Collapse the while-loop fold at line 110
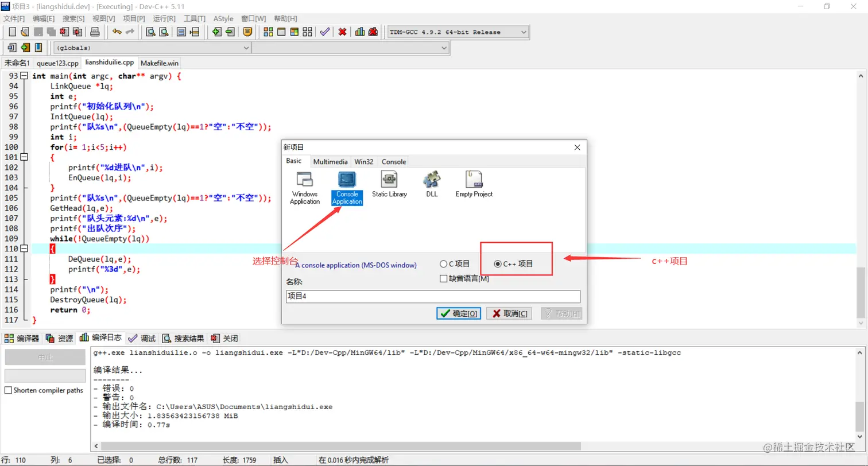 pos(24,249)
